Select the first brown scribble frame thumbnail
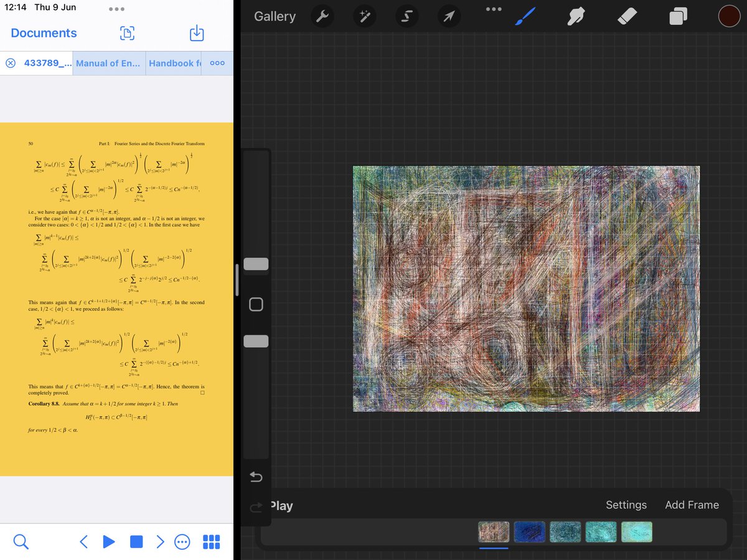 coord(494,532)
